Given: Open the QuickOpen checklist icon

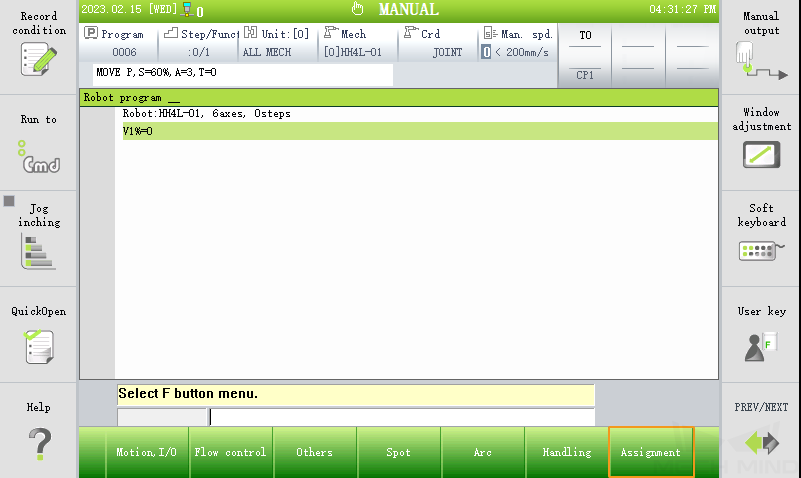Looking at the screenshot, I should [39, 347].
